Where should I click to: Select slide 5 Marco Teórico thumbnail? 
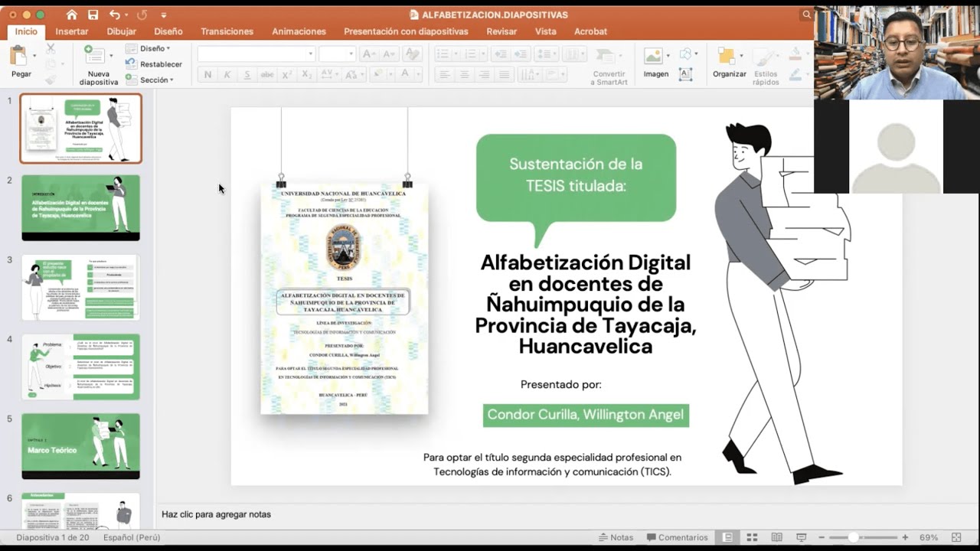tap(80, 446)
